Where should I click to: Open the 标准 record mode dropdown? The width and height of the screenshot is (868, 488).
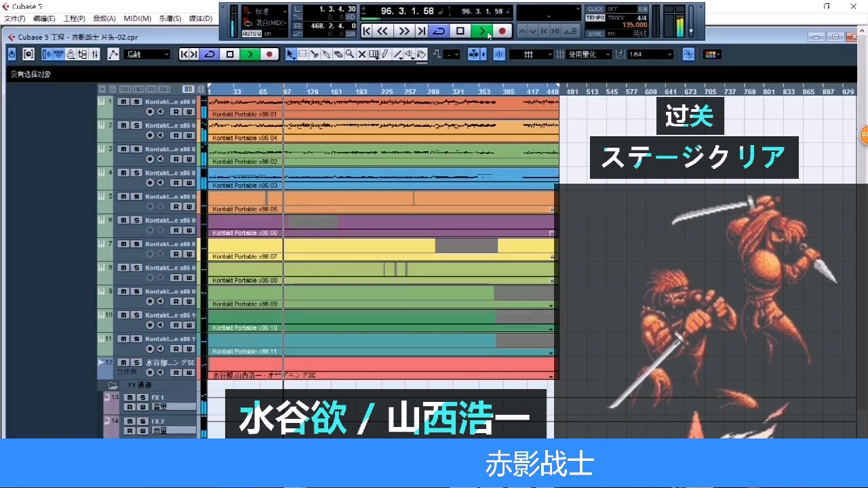(x=265, y=11)
